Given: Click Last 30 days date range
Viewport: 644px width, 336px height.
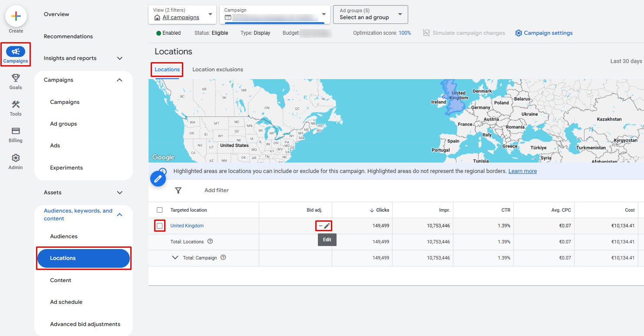Looking at the screenshot, I should [626, 61].
